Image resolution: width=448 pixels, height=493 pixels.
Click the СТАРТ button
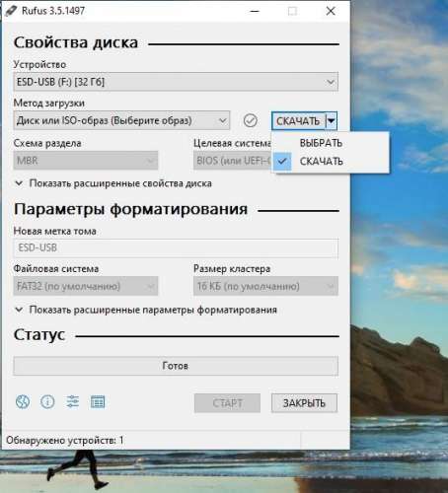tap(227, 403)
